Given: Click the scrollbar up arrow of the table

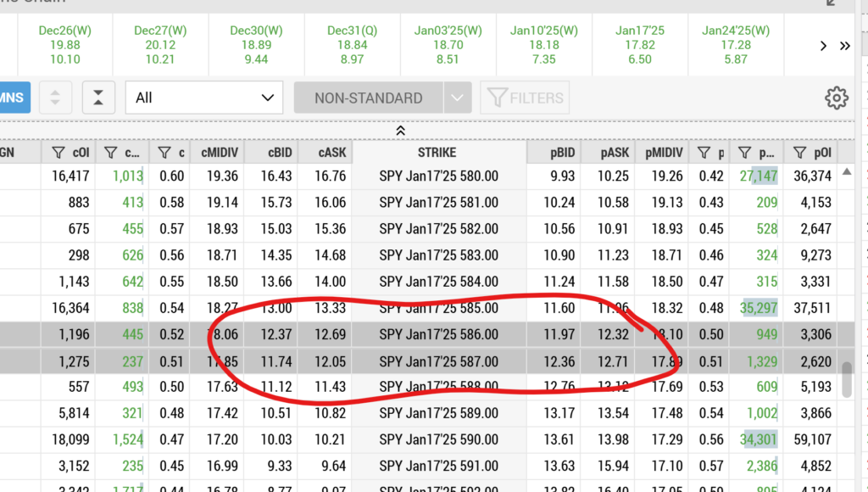Looking at the screenshot, I should [847, 171].
